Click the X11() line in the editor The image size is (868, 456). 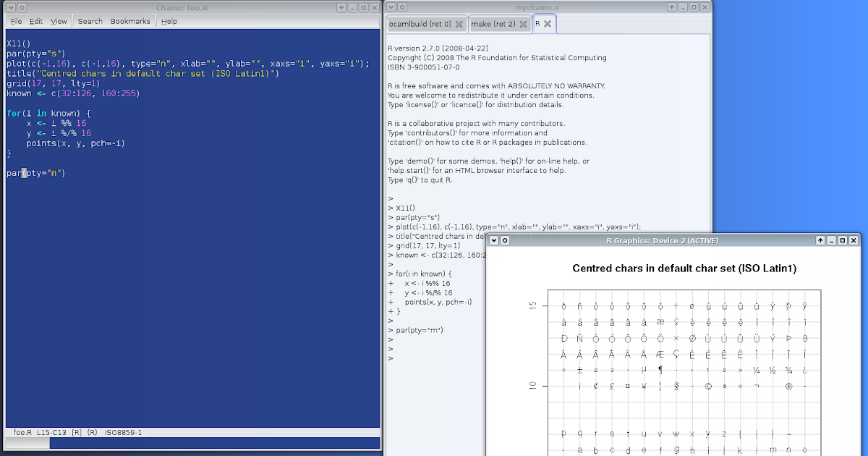(x=19, y=43)
